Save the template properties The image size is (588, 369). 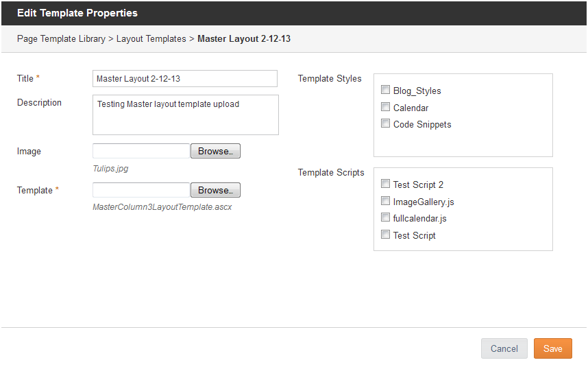553,348
